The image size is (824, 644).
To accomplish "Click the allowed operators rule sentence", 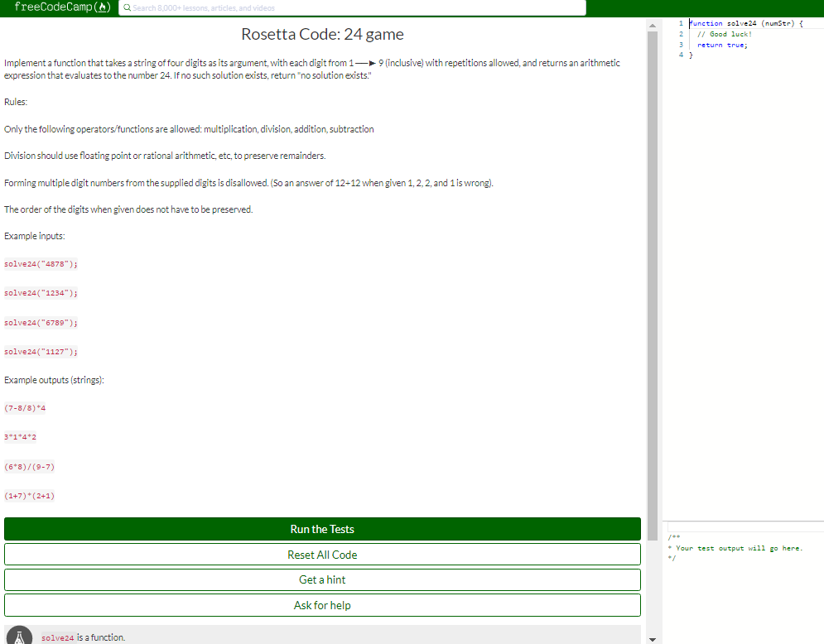I will coord(189,129).
